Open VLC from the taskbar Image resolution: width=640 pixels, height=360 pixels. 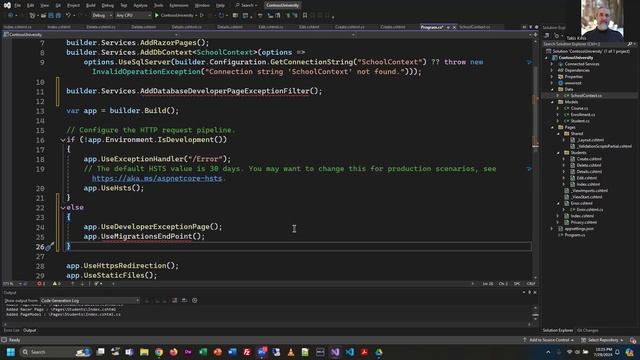291,352
